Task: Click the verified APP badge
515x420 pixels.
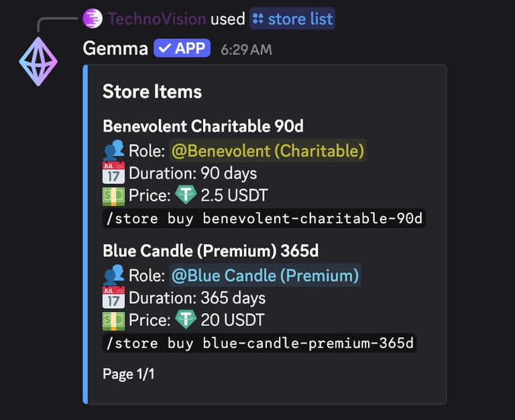Action: [x=182, y=49]
